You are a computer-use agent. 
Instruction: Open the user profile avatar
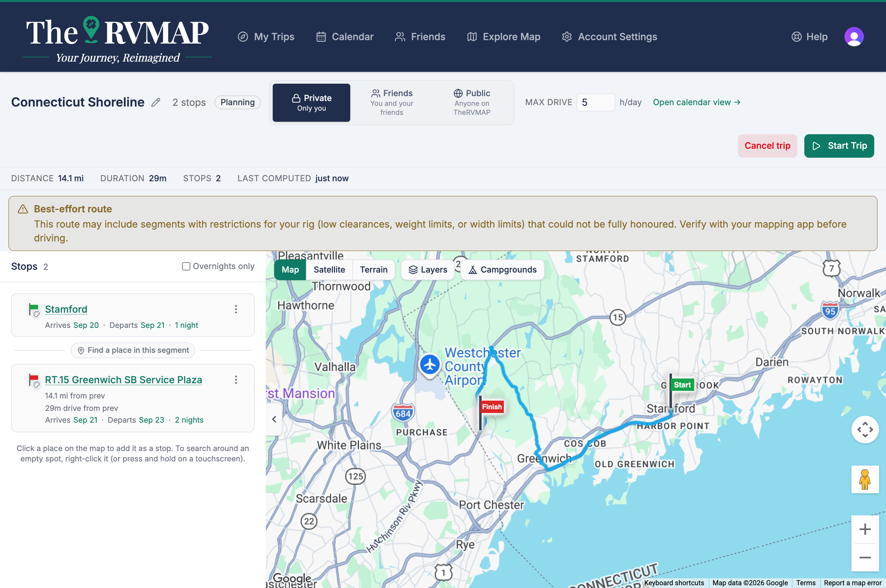[x=854, y=37]
